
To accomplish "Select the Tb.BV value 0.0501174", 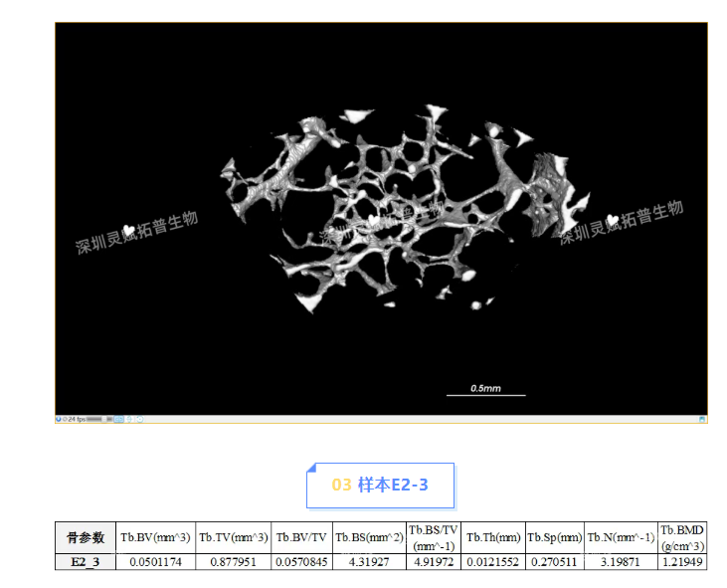I will pos(156,562).
